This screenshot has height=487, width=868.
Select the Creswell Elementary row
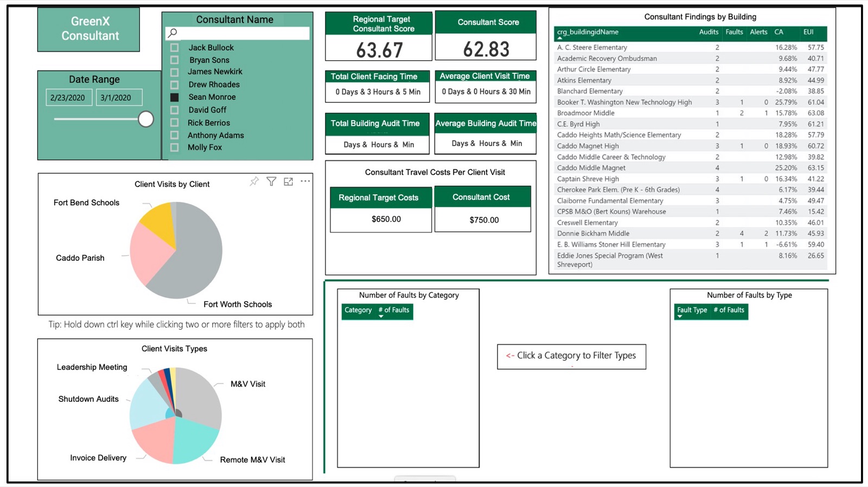pyautogui.click(x=691, y=223)
